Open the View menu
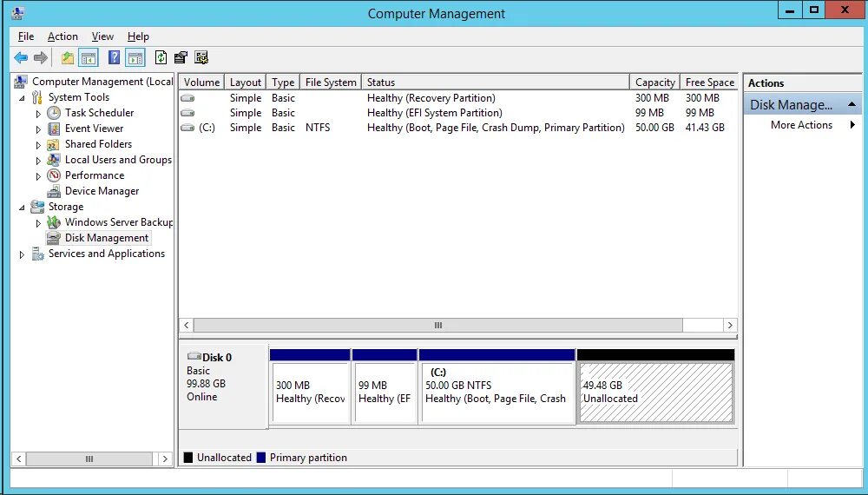The image size is (868, 495). pos(102,36)
